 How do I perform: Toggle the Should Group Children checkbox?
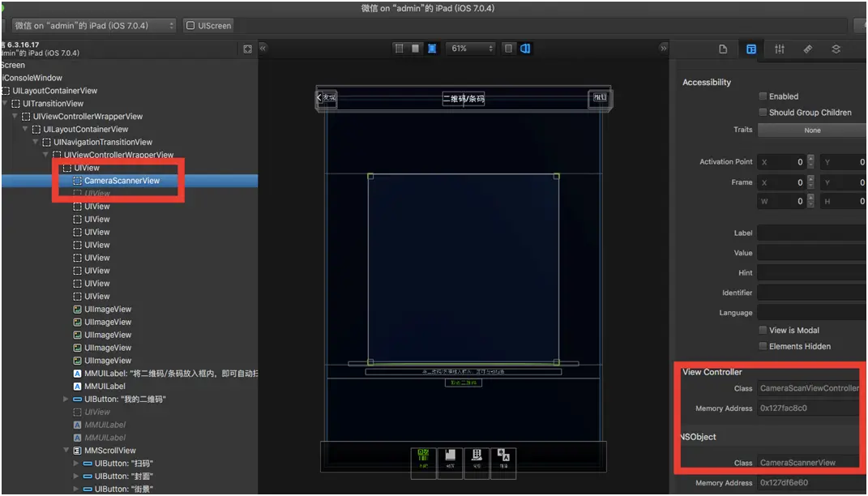point(763,113)
